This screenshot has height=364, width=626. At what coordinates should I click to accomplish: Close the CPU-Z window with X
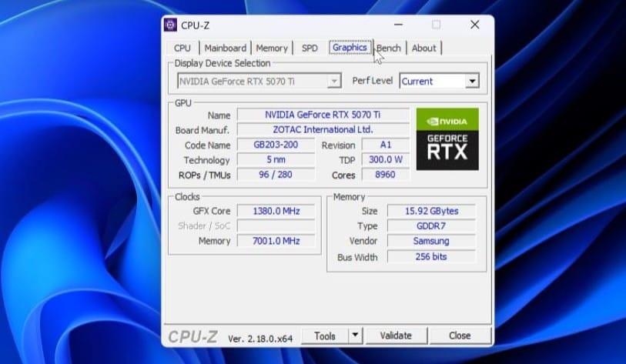tap(474, 25)
